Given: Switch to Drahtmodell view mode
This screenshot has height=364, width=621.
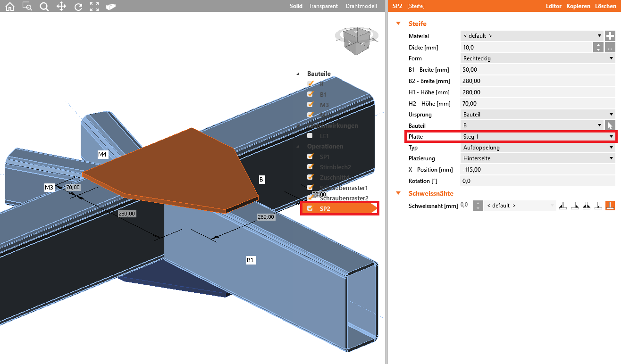Looking at the screenshot, I should tap(361, 6).
